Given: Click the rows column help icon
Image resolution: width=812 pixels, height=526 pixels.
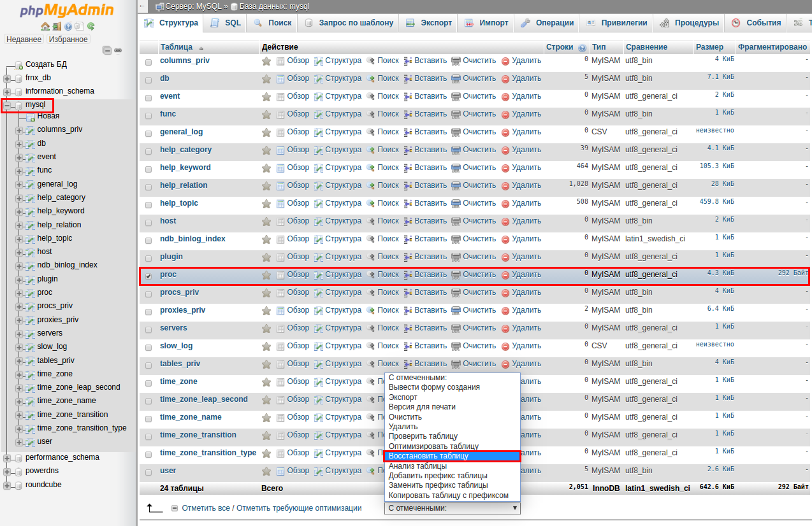Looking at the screenshot, I should click(x=582, y=48).
